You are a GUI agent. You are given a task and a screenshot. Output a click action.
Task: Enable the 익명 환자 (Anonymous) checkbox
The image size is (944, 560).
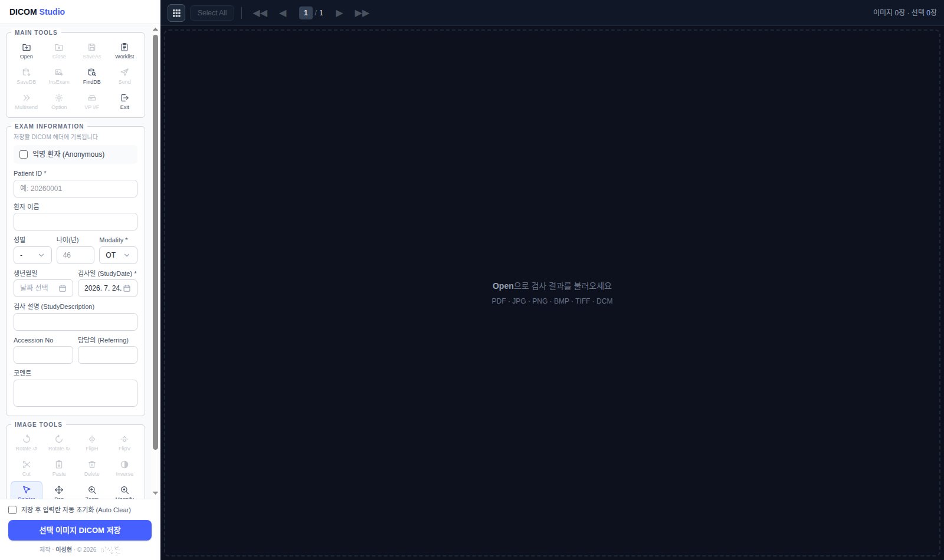click(x=24, y=154)
